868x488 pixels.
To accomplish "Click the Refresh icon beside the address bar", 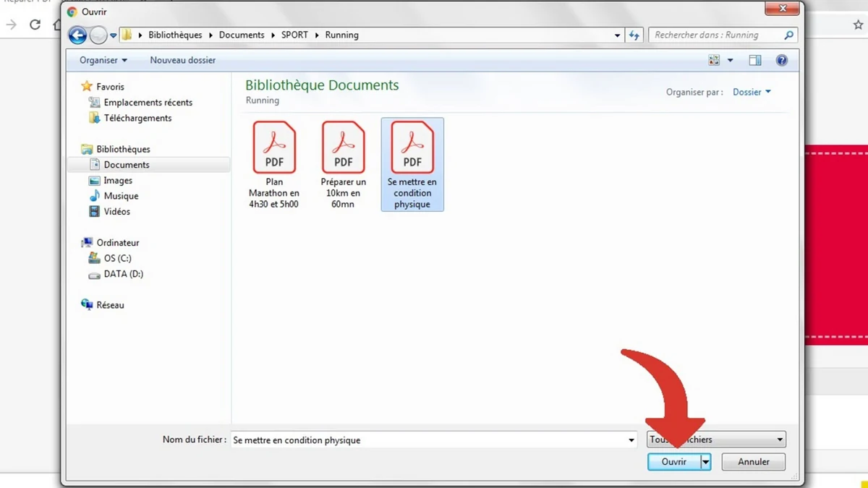I will tap(634, 35).
